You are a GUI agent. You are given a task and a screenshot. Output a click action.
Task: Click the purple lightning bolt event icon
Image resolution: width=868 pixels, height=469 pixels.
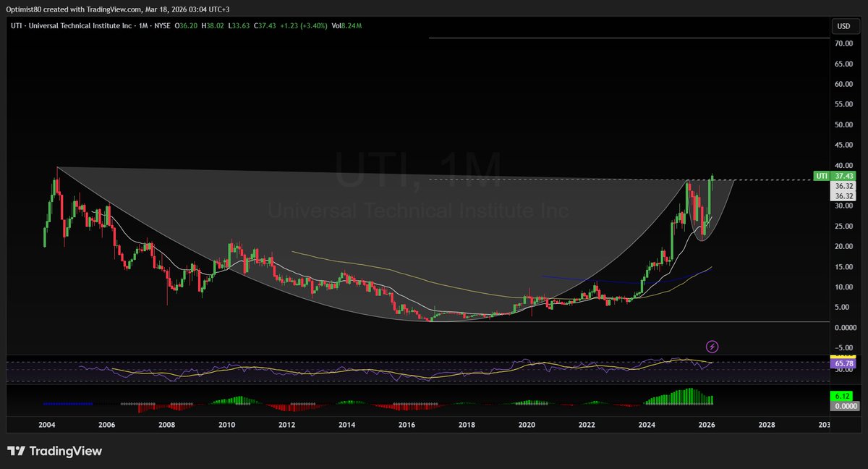click(712, 347)
